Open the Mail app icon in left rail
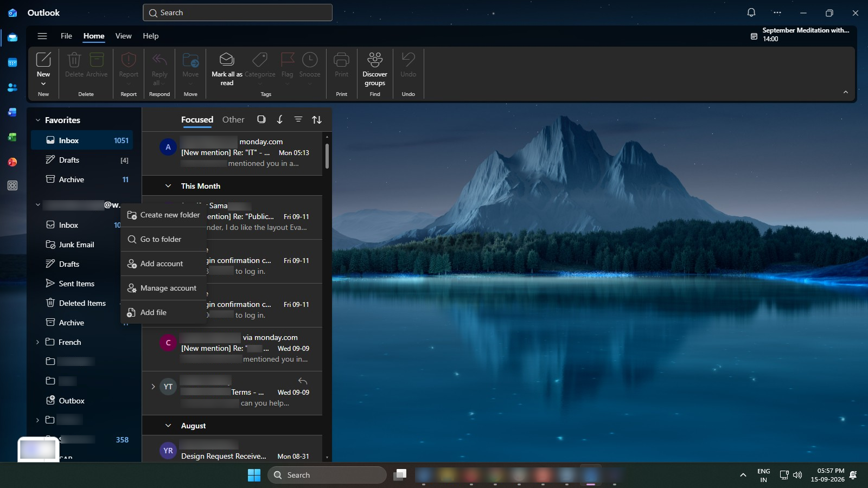The width and height of the screenshot is (868, 488). coord(12,38)
